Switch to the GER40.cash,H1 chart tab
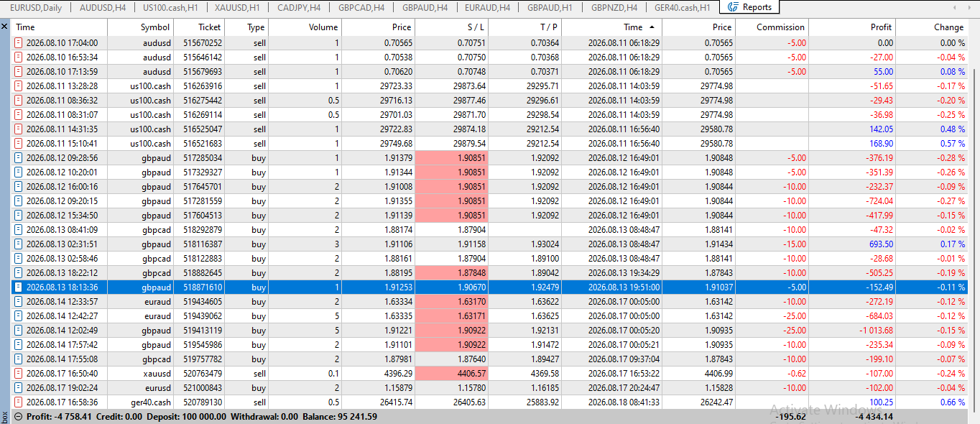This screenshot has height=424, width=980. (x=683, y=7)
